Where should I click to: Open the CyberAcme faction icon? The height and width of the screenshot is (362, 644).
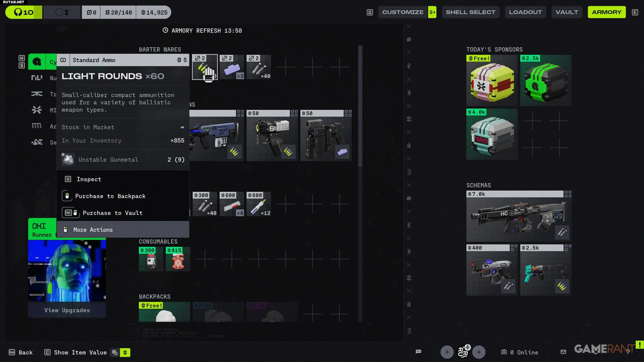[37, 62]
